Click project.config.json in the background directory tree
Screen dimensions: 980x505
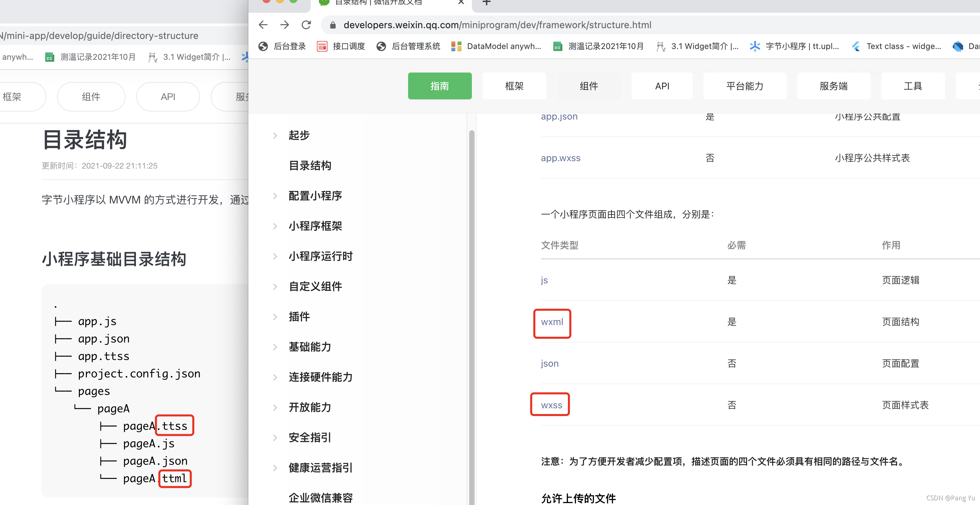point(139,374)
